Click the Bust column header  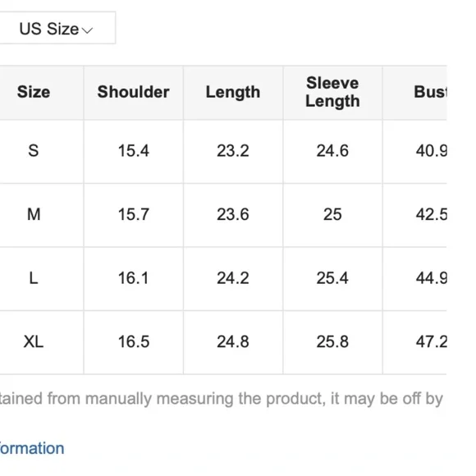(431, 92)
